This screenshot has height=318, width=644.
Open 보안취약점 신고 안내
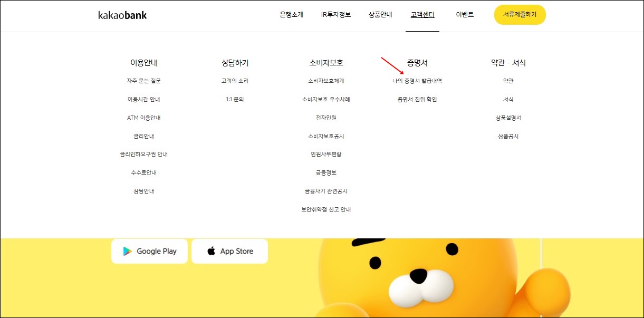click(326, 210)
